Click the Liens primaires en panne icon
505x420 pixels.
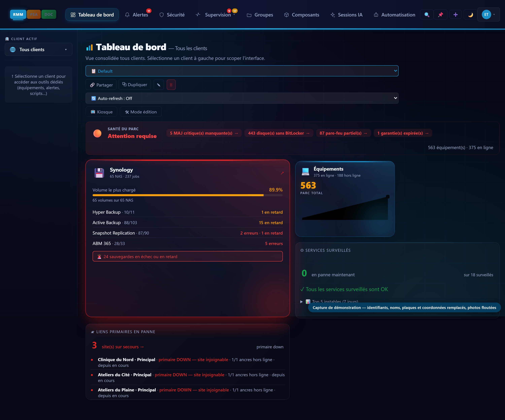click(93, 332)
